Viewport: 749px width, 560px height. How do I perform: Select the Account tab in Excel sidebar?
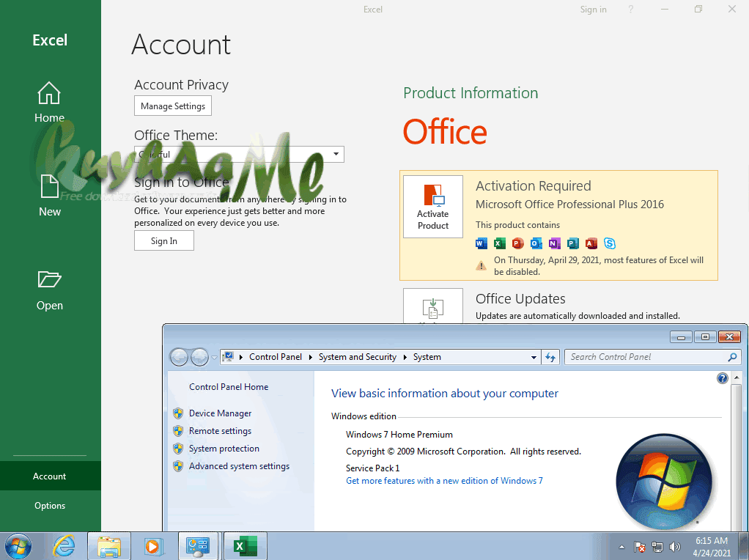coord(50,476)
